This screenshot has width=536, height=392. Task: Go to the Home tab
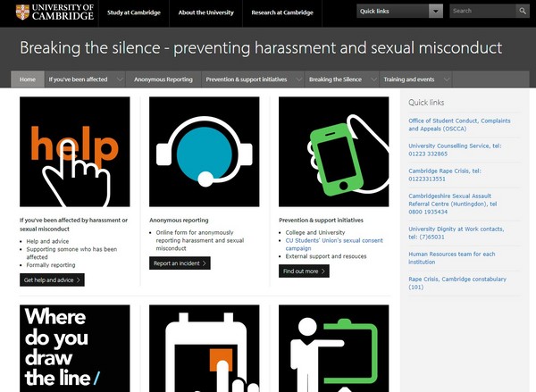click(28, 79)
